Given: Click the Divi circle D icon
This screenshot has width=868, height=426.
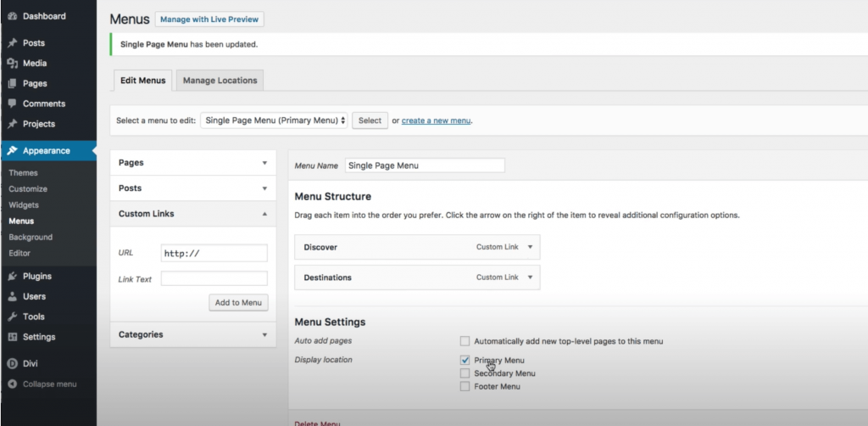Looking at the screenshot, I should 12,364.
